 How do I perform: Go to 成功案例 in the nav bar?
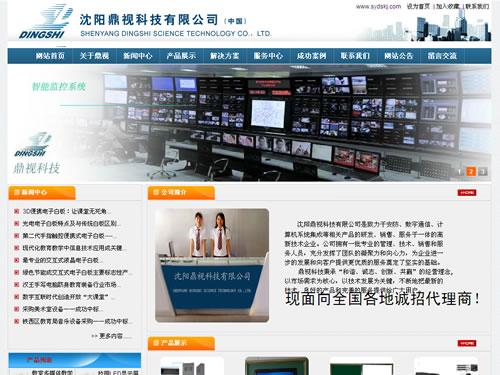click(x=312, y=56)
